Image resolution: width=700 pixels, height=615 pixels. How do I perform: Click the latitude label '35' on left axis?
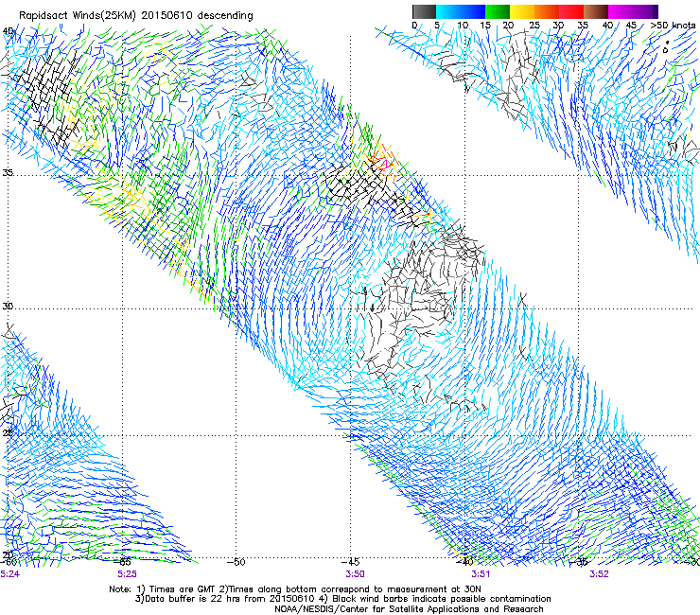(x=8, y=172)
